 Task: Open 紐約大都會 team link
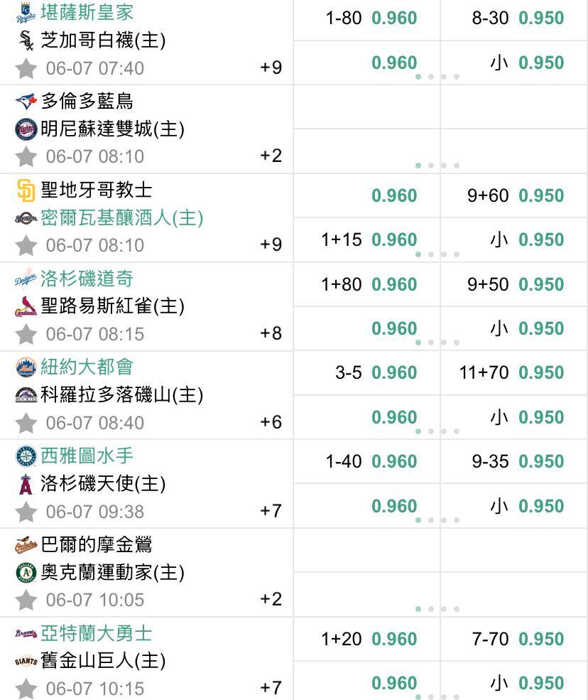tap(87, 367)
